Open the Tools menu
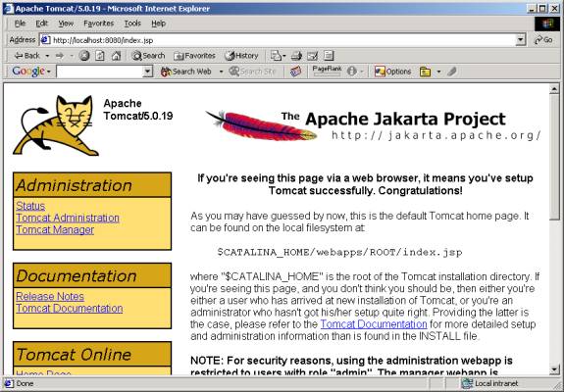This screenshot has height=392, width=564. click(x=132, y=24)
